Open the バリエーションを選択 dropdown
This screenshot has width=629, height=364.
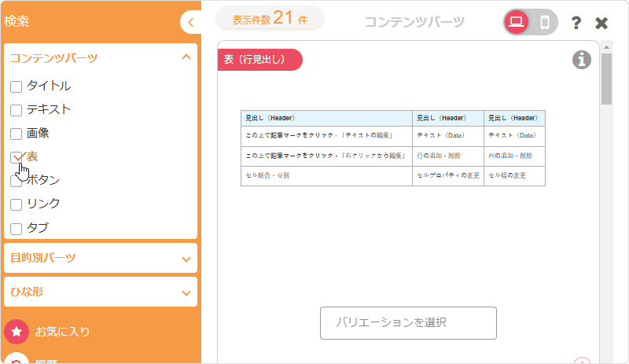pyautogui.click(x=408, y=323)
